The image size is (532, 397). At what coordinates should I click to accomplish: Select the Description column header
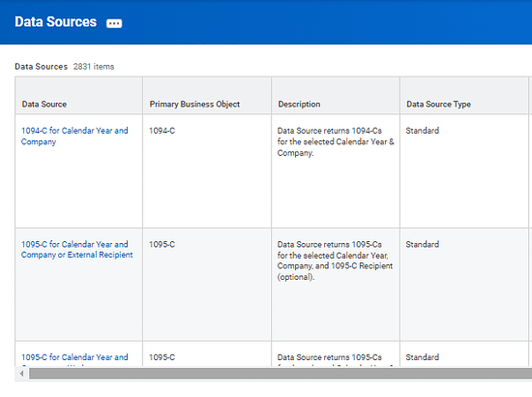pos(299,104)
